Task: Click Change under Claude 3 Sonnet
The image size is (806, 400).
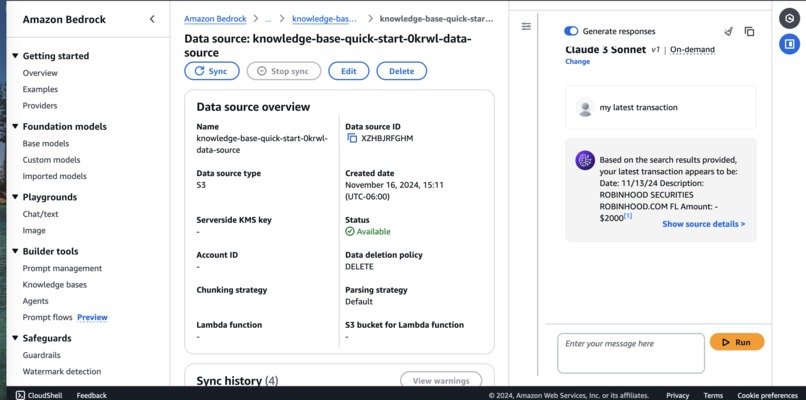Action: coord(578,61)
